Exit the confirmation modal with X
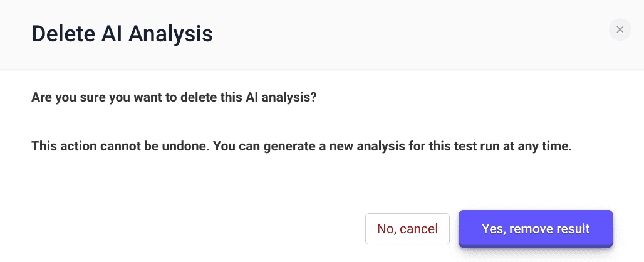Screen dimensions: 644x262 click(x=620, y=29)
